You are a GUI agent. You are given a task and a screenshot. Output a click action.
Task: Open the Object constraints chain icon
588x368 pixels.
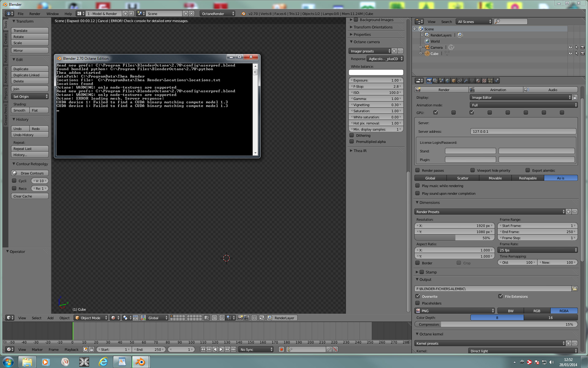tap(460, 81)
